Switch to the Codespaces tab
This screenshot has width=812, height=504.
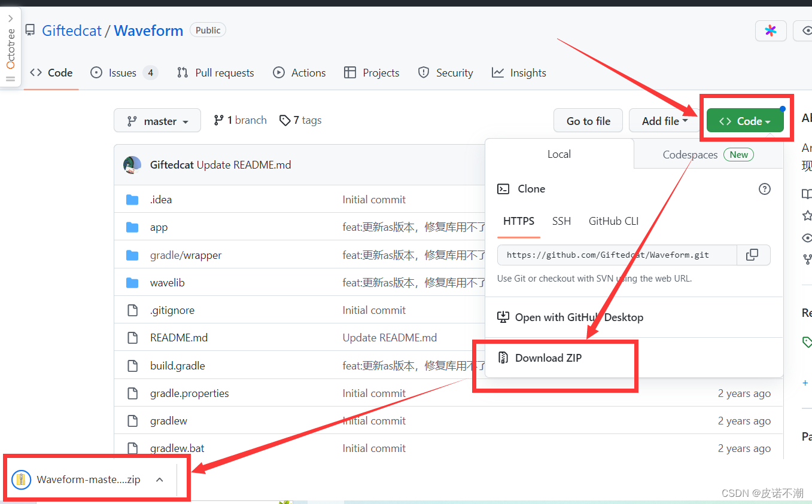point(708,154)
